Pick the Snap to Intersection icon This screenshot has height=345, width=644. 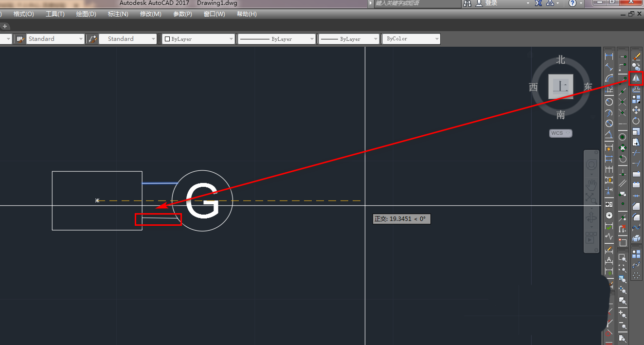[622, 102]
